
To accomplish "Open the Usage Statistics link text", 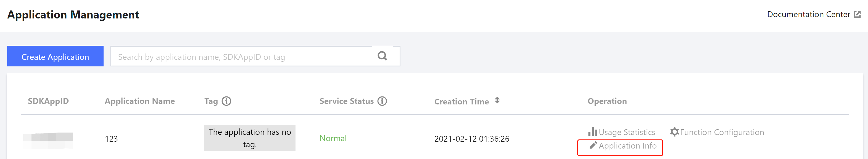I will point(627,133).
